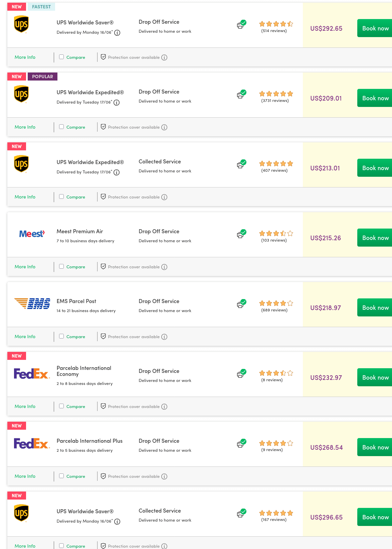This screenshot has width=392, height=549.
Task: Click the Meest carrier logo
Action: tap(32, 234)
